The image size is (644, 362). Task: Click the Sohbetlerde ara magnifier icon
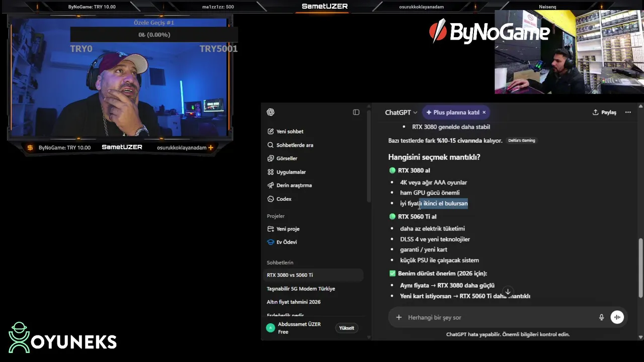pyautogui.click(x=271, y=145)
